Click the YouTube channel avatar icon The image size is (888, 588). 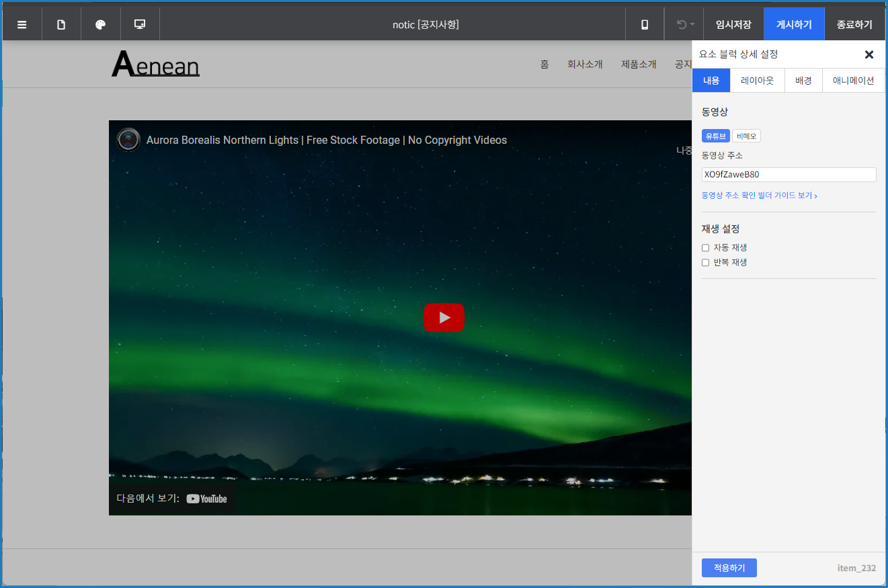[128, 140]
